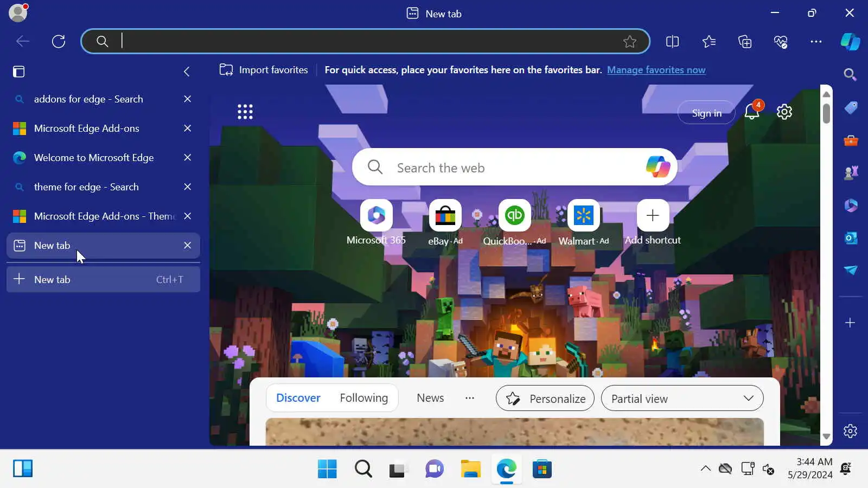Open sidebar Outlook icon

point(851,237)
